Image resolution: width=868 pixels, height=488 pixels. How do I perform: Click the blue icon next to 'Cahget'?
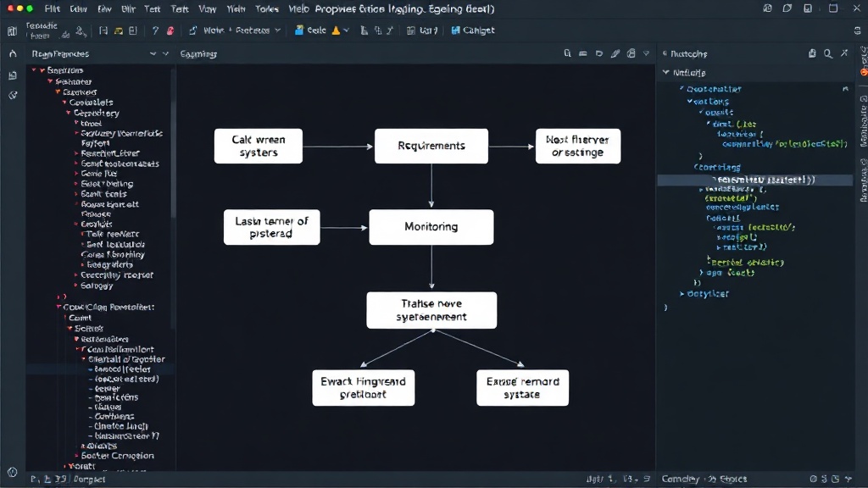(455, 30)
